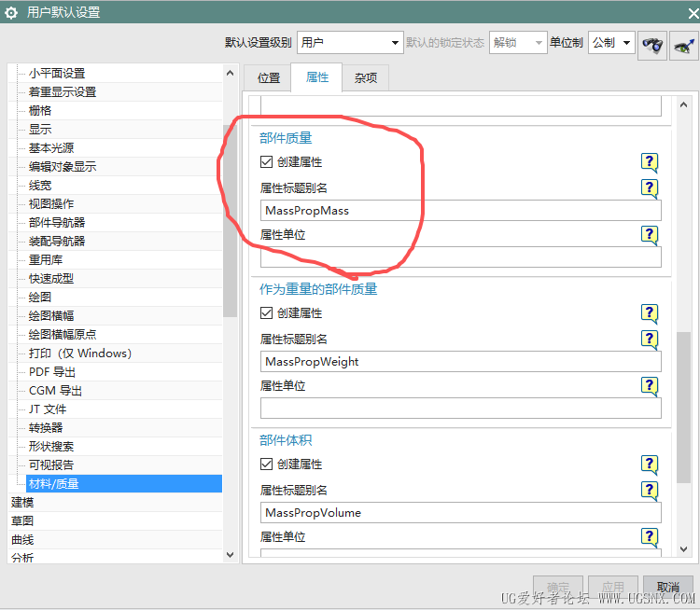Select CGM 导出 in the tree

pos(55,391)
